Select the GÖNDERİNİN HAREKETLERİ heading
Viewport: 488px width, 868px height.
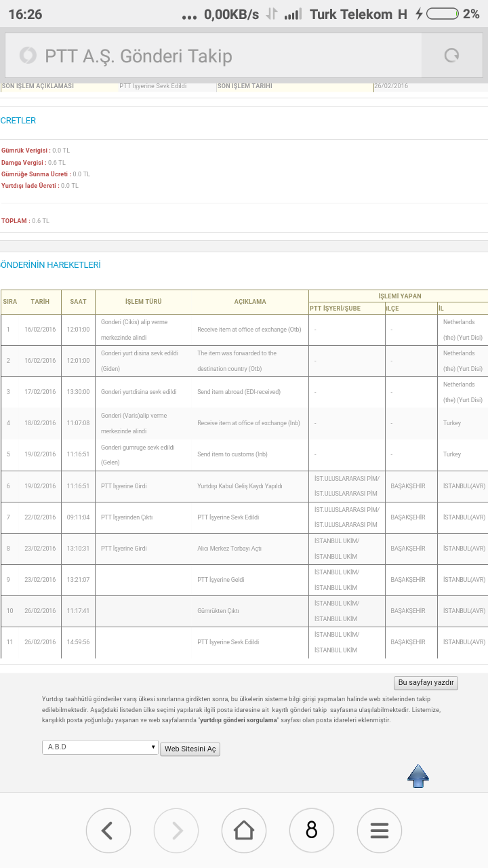click(x=51, y=265)
